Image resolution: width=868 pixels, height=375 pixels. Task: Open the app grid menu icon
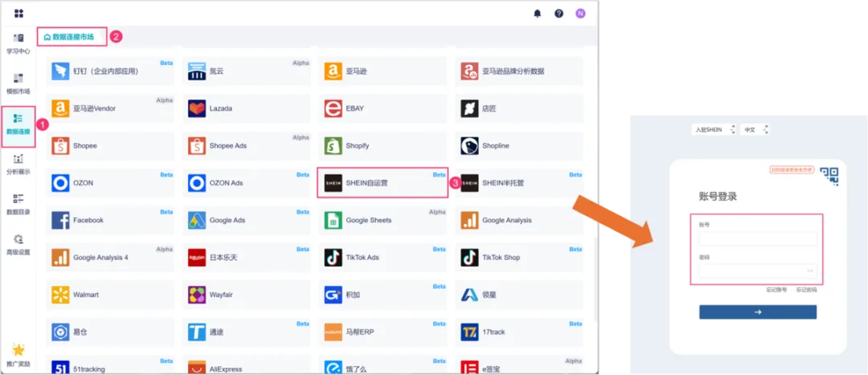[x=18, y=13]
